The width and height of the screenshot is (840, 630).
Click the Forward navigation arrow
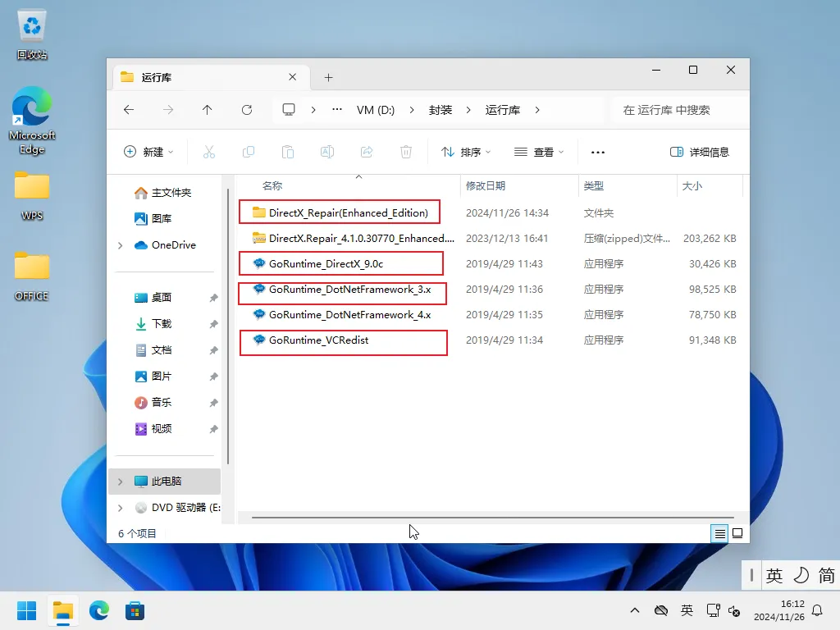[168, 110]
